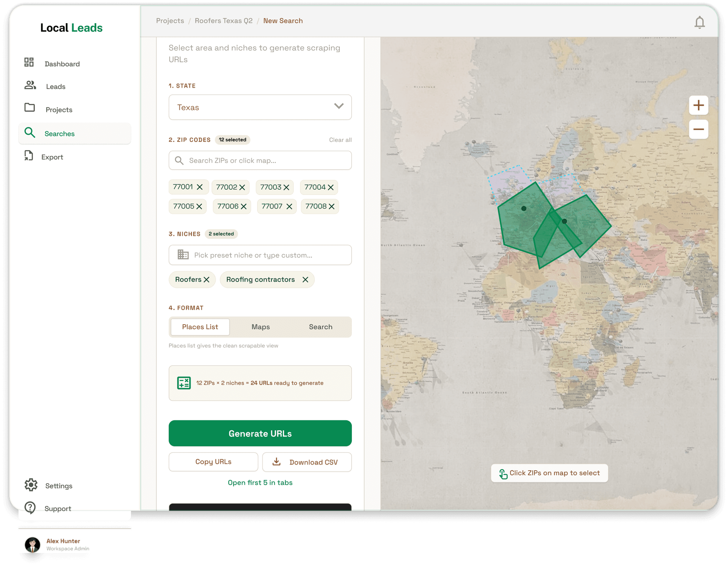This screenshot has height=567, width=728.
Task: Remove the Roofing contractors niche chip
Action: [305, 280]
